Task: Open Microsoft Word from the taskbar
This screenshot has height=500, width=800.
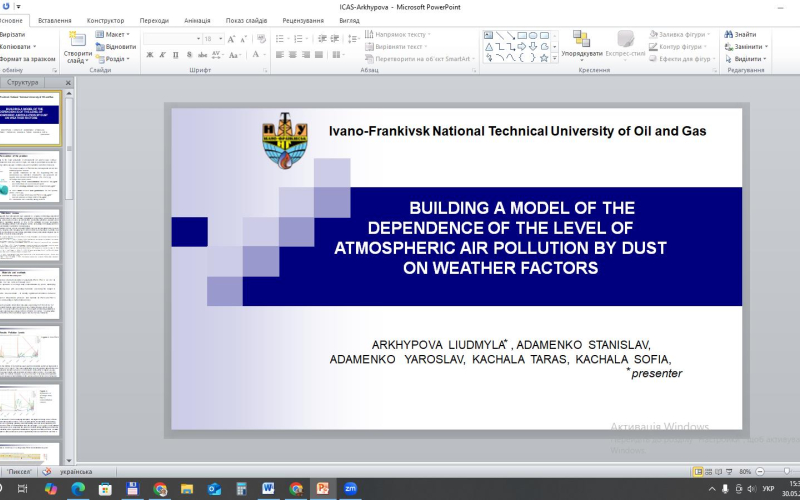Action: coord(268,488)
